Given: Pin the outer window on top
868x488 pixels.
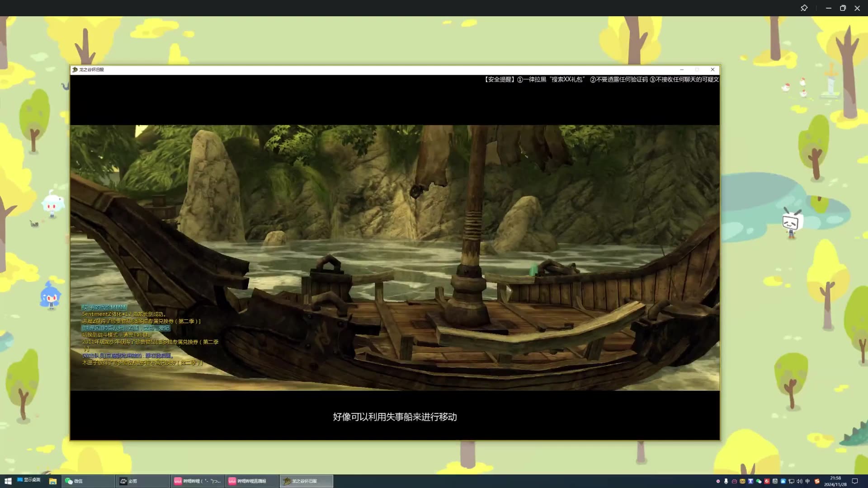Looking at the screenshot, I should 804,8.
